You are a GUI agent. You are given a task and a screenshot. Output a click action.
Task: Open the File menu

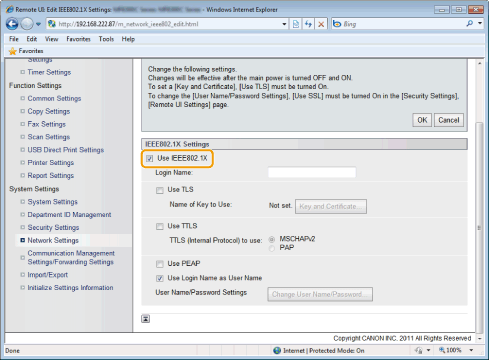click(x=14, y=39)
